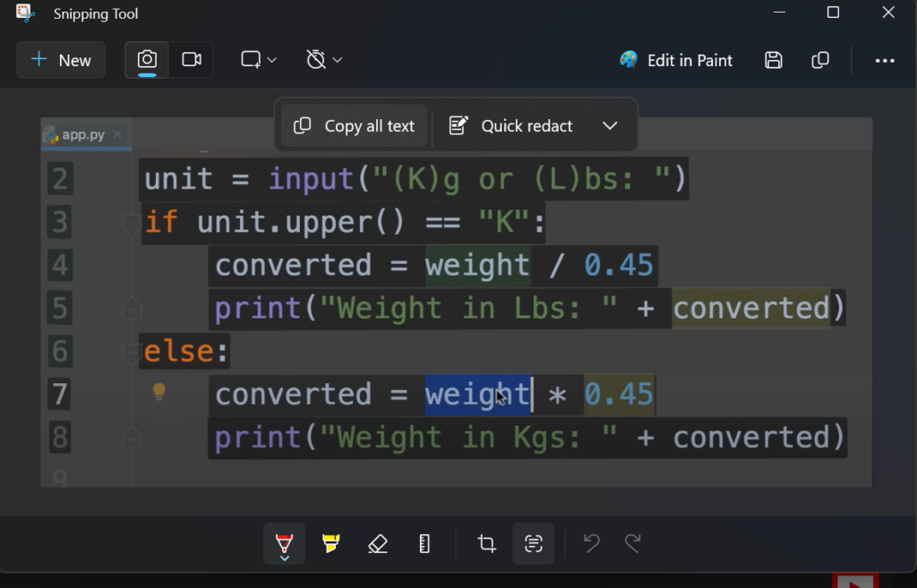This screenshot has width=917, height=588.
Task: Open the text actions tool
Action: (534, 543)
